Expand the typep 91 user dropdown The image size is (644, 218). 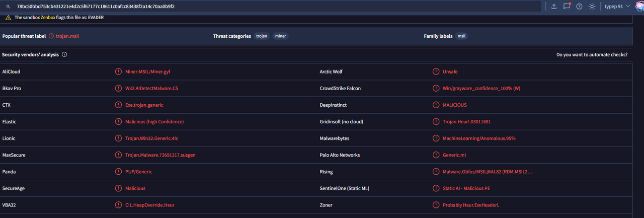(617, 7)
